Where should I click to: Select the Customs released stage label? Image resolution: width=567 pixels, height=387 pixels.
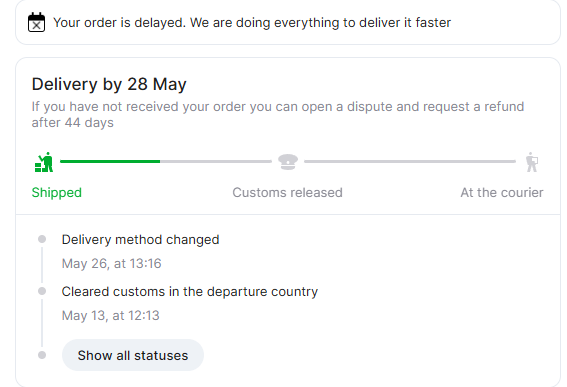[287, 192]
